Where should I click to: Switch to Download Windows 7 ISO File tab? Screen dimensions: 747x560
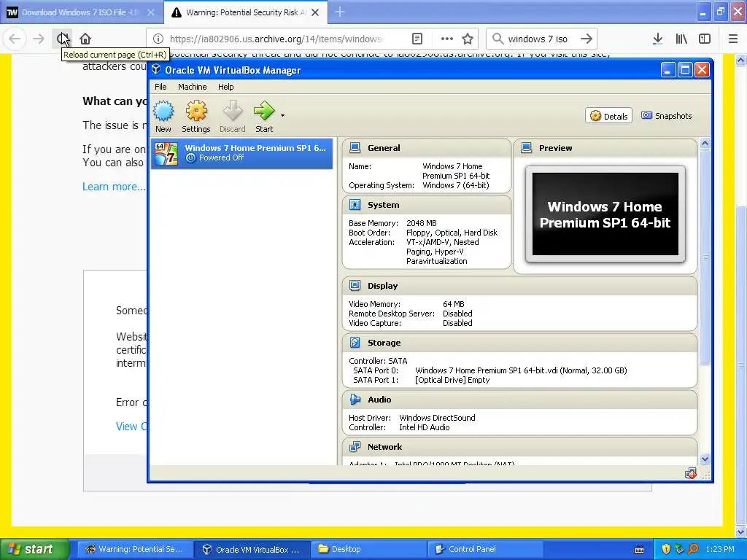(x=81, y=12)
